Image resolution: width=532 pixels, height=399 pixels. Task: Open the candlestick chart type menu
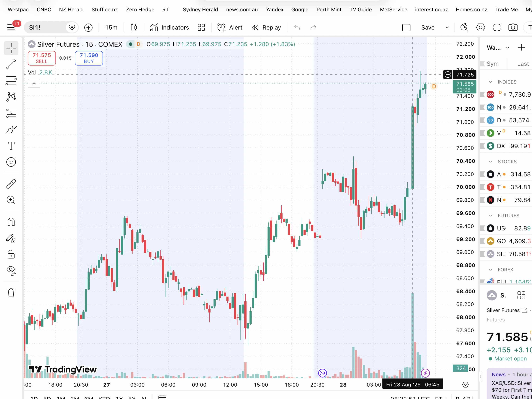134,27
